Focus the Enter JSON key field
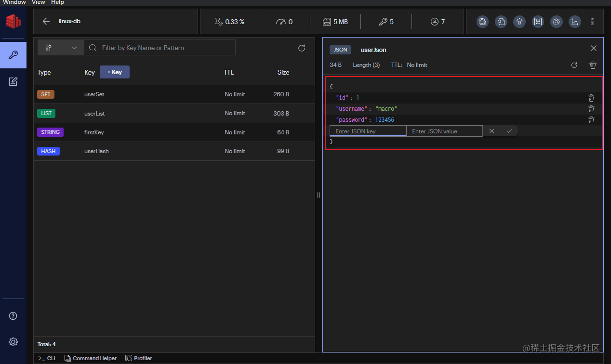Screen dimensions: 611x364 click(x=368, y=131)
